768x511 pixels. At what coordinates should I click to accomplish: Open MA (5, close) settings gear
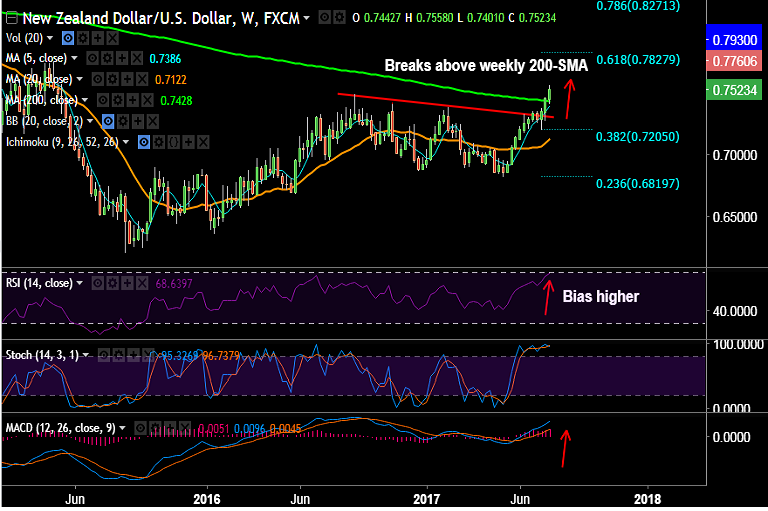coord(107,59)
